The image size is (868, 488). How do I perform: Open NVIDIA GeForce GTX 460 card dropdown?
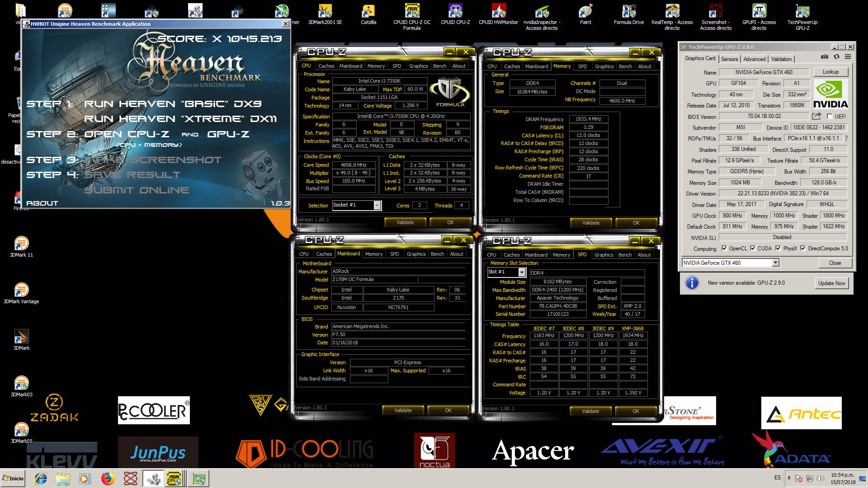775,263
